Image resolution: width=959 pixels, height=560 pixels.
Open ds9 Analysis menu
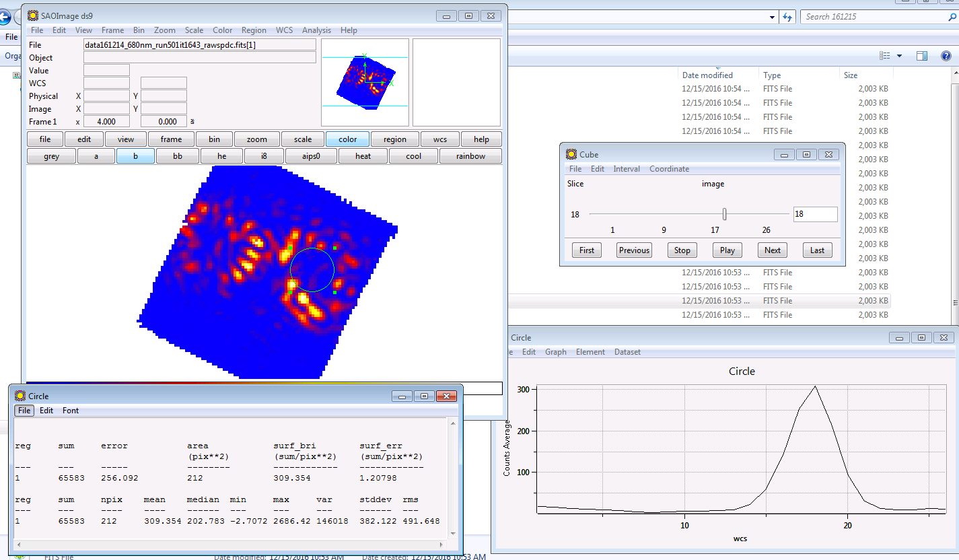point(316,30)
